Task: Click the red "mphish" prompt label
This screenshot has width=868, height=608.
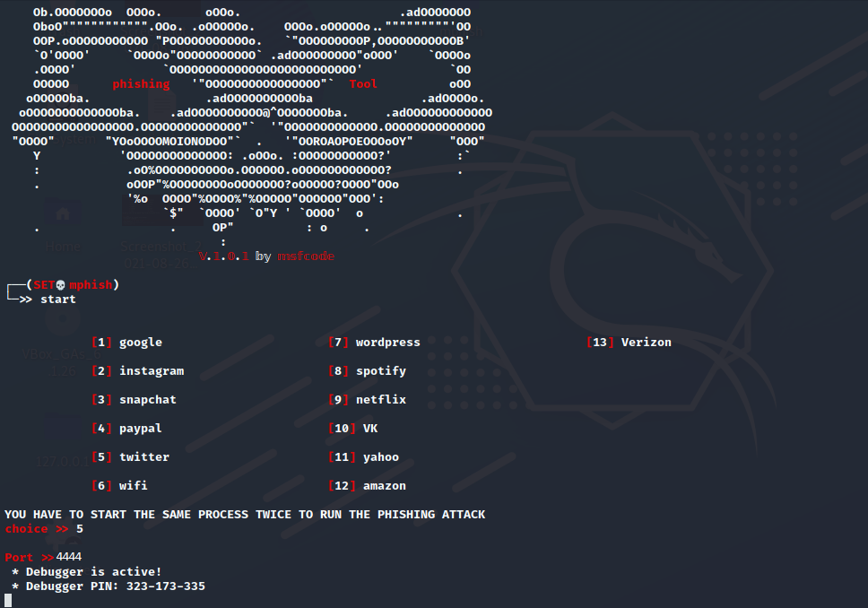Action: (91, 284)
